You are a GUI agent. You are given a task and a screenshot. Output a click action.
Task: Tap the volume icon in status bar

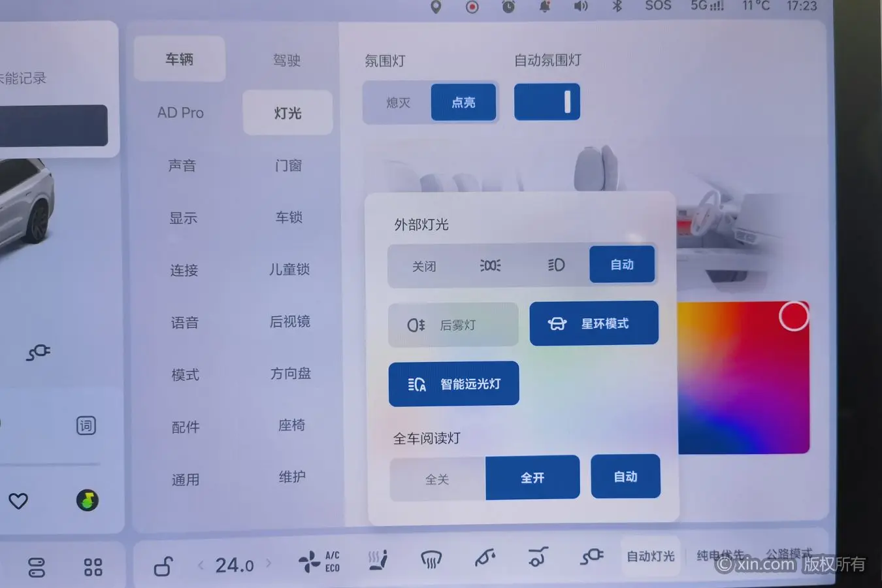[x=580, y=7]
